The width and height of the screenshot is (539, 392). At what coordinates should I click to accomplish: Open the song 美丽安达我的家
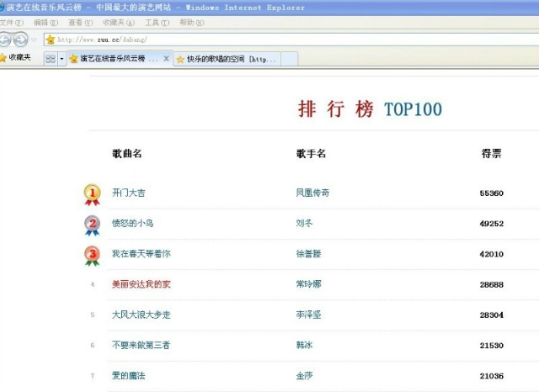click(141, 284)
